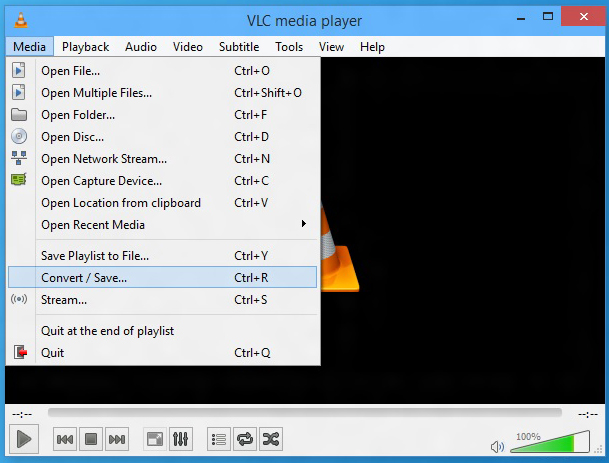This screenshot has width=609, height=463.
Task: Toggle shuffle random playback button
Action: (x=271, y=439)
